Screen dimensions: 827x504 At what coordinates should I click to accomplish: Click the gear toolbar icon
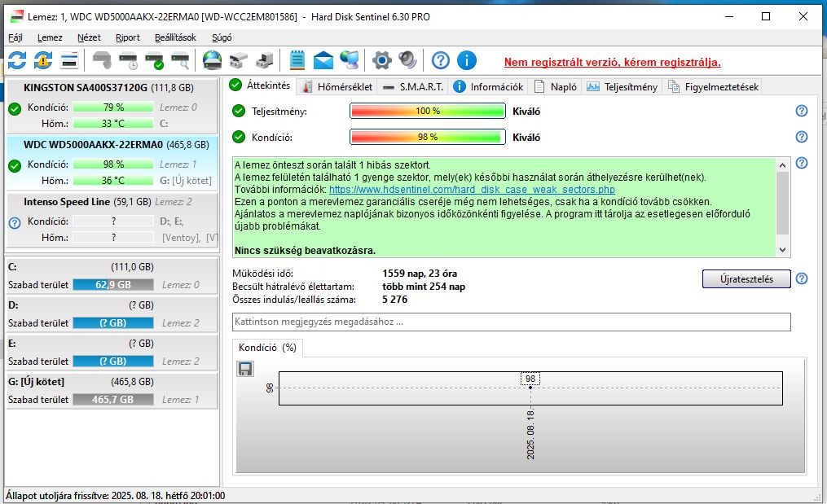[382, 60]
